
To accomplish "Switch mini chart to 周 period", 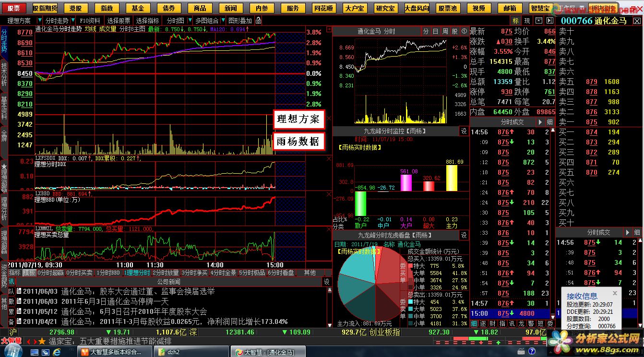I will pos(445,31).
